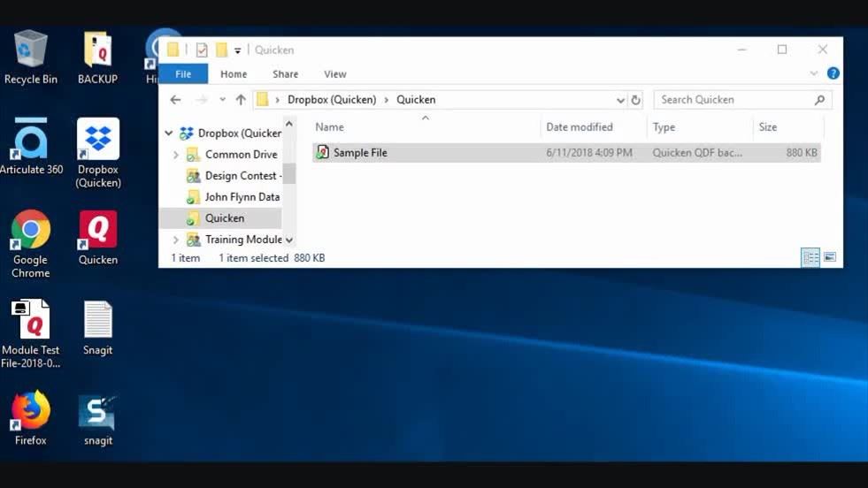This screenshot has width=868, height=488.
Task: Click the Sample File Quicken file icon
Action: 323,153
